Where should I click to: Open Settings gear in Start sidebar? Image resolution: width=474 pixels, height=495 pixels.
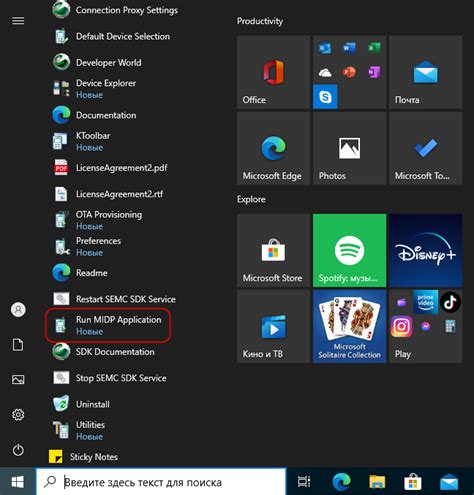click(18, 415)
